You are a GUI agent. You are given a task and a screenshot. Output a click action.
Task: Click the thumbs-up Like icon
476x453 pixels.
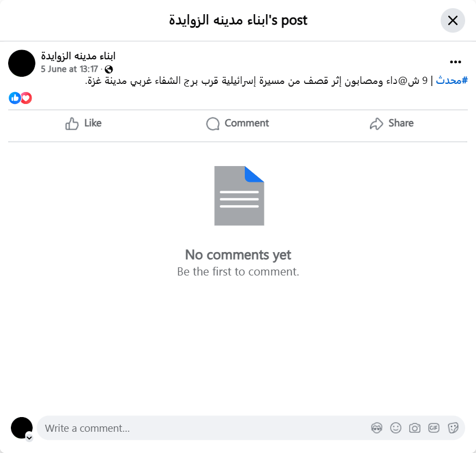coord(72,124)
